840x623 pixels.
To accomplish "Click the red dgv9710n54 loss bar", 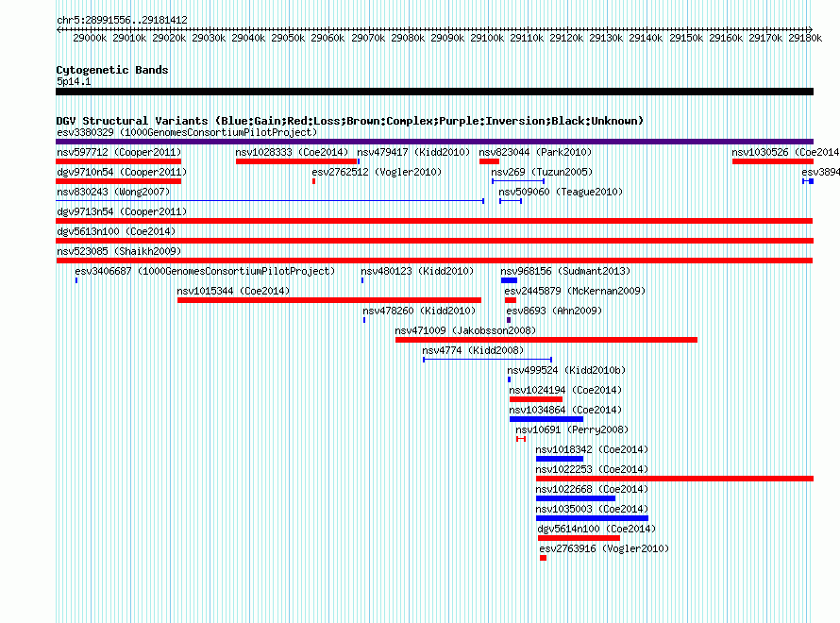I will click(x=118, y=181).
